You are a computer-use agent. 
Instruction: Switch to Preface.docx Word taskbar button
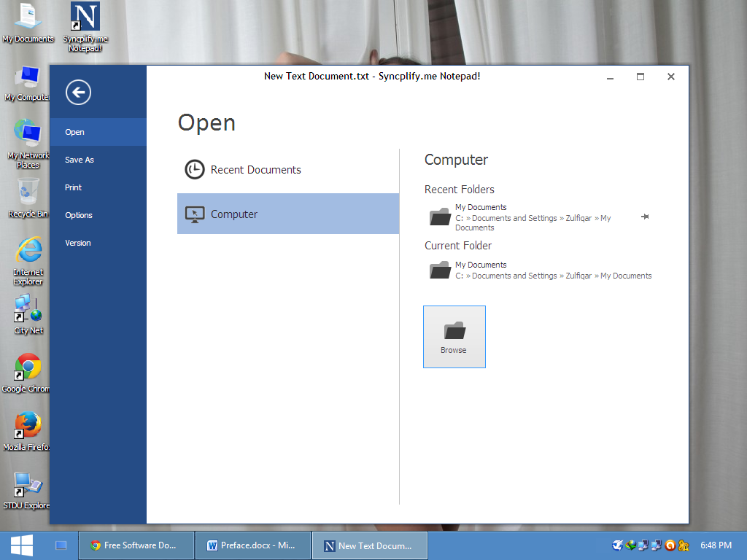tap(253, 545)
